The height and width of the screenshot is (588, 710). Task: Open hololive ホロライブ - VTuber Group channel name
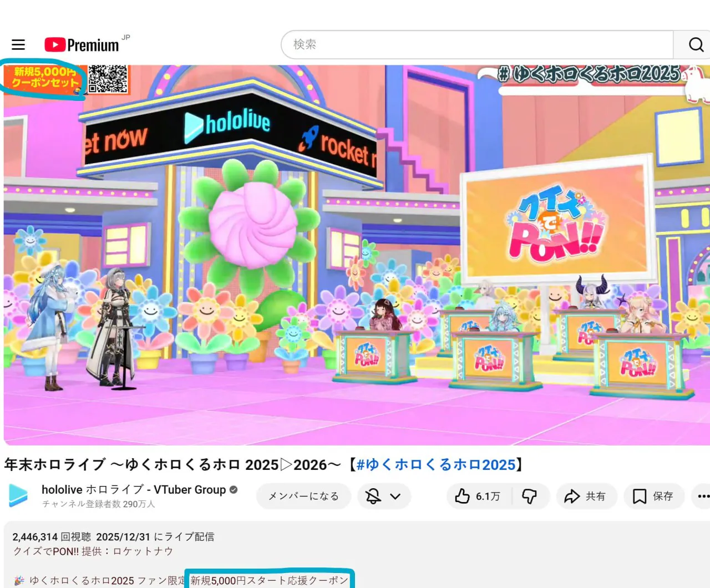click(x=134, y=489)
